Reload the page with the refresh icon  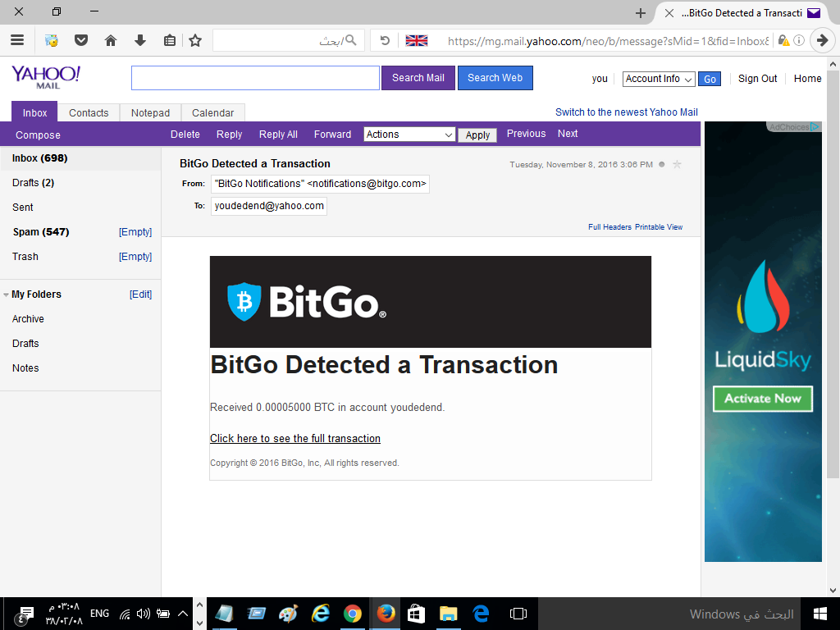pyautogui.click(x=385, y=41)
